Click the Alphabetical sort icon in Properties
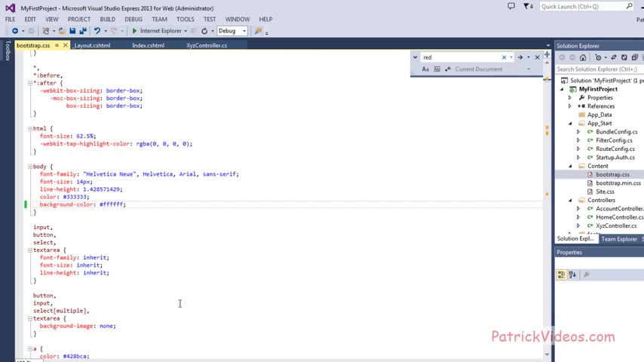Screen dimensions: 644x362 pyautogui.click(x=572, y=275)
